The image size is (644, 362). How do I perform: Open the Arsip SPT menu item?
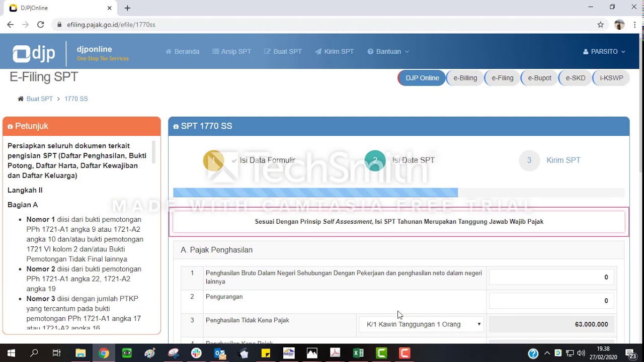(x=231, y=51)
